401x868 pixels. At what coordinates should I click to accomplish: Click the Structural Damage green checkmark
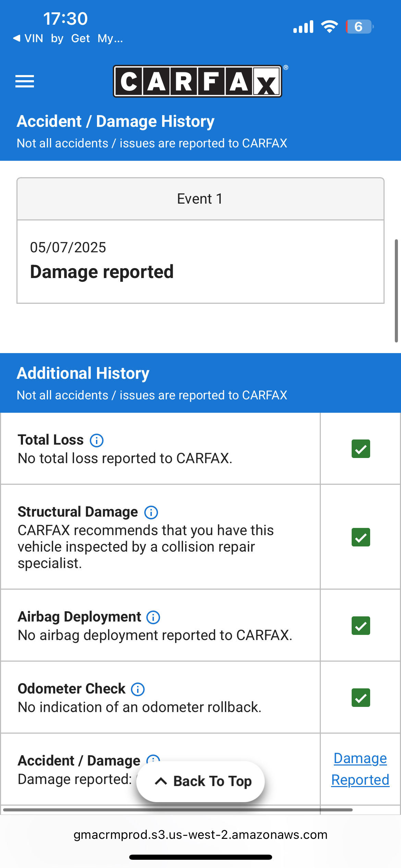361,537
